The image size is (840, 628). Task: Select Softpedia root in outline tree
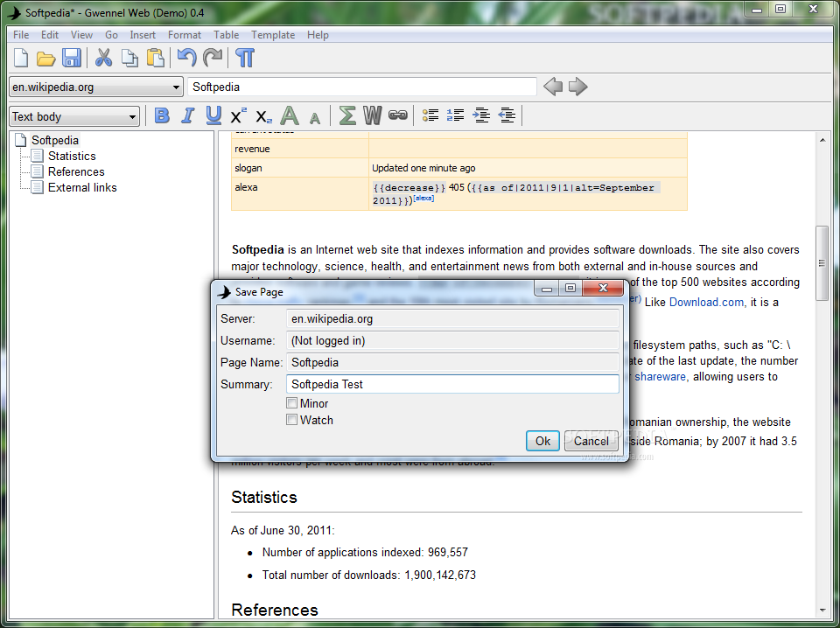pos(54,140)
